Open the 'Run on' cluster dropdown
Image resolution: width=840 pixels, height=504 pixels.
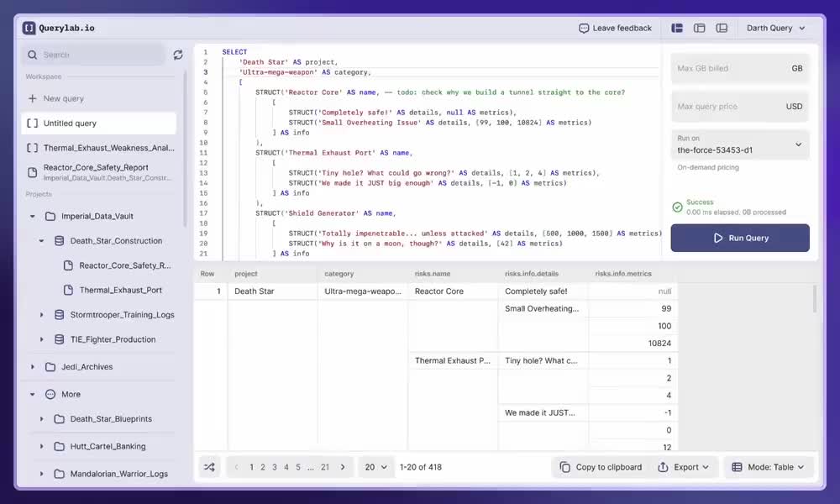pos(739,145)
